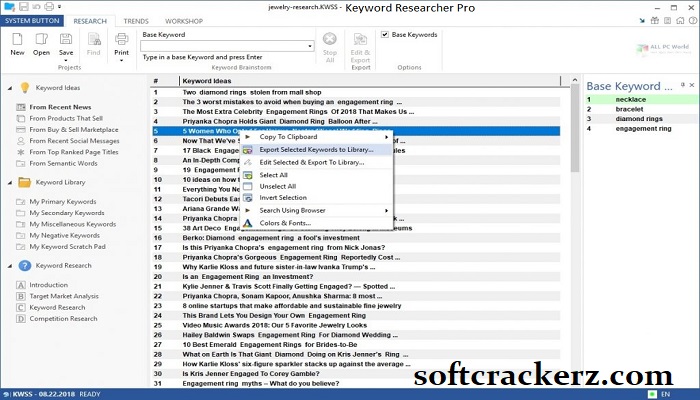Switch to the WORKSHOP ribbon tab

(x=184, y=21)
